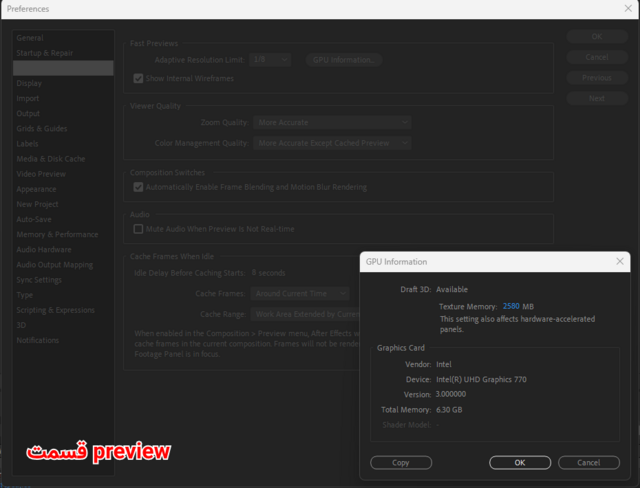Viewport: 640px width, 488px height.
Task: Open Memory & Performance preferences
Action: pos(57,234)
